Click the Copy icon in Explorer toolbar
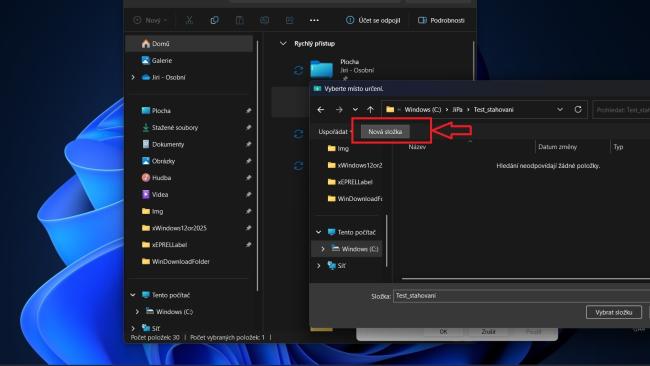Image resolution: width=650 pixels, height=366 pixels. tap(214, 20)
